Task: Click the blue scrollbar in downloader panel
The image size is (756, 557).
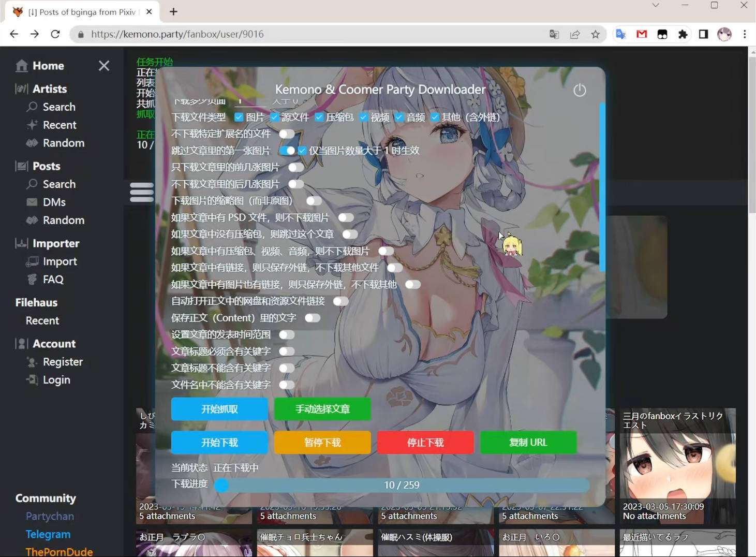Action: 602,187
